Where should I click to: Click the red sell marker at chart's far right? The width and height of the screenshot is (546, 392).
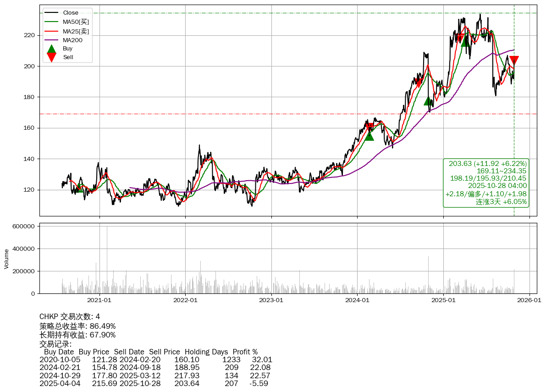point(514,60)
